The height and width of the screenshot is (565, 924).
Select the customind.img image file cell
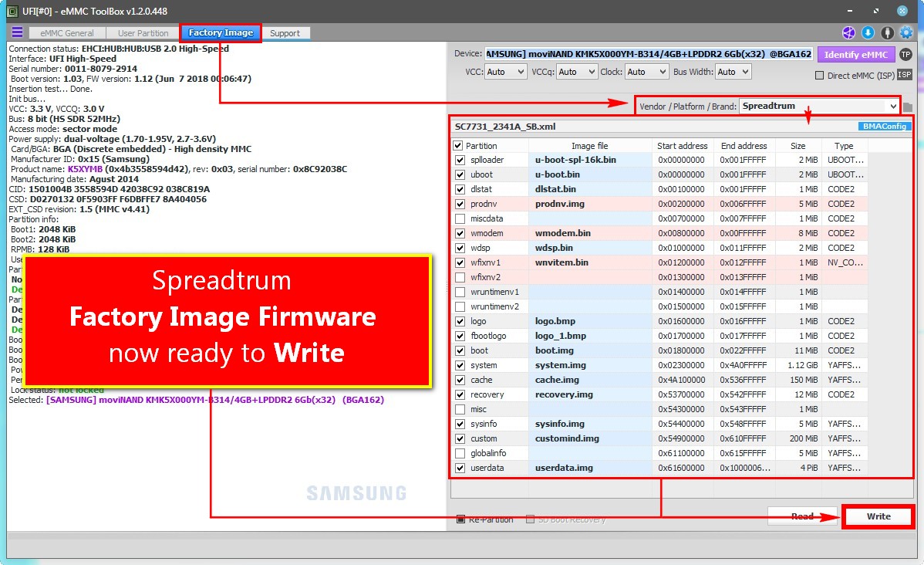(590, 438)
